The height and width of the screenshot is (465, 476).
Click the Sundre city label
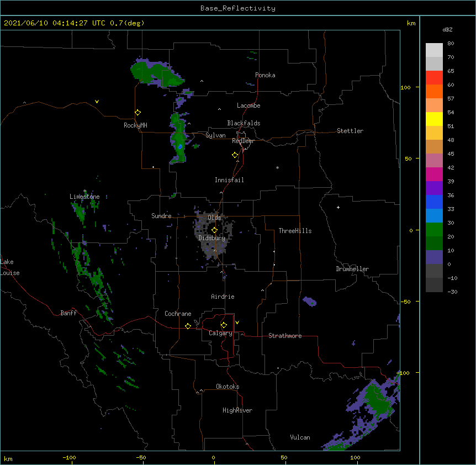pyautogui.click(x=161, y=216)
